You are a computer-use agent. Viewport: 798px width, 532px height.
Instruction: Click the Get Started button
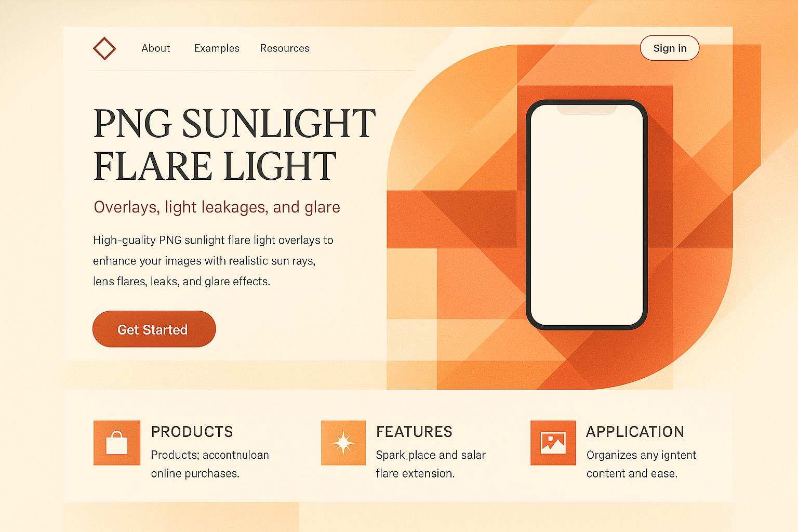(x=154, y=329)
